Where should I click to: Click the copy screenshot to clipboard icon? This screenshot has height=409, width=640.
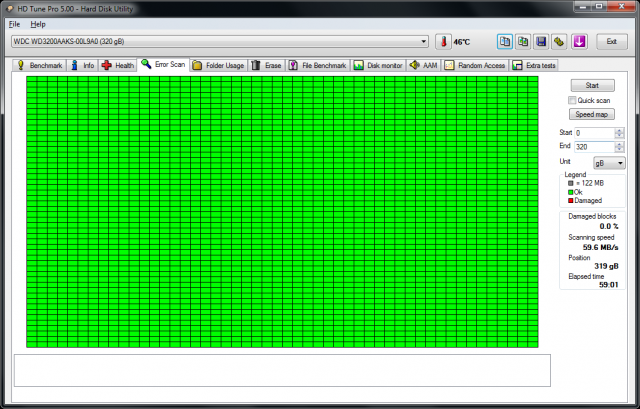pos(523,42)
